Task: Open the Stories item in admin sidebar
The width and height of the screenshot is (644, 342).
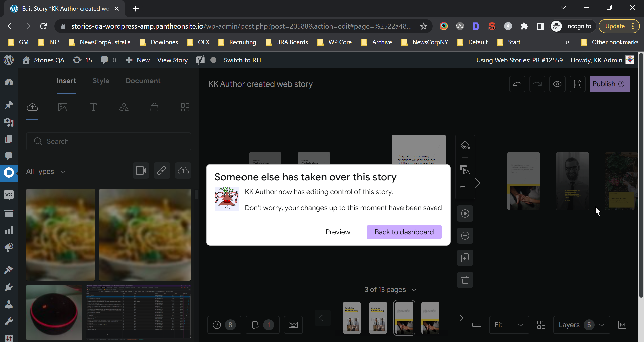Action: coord(9,173)
